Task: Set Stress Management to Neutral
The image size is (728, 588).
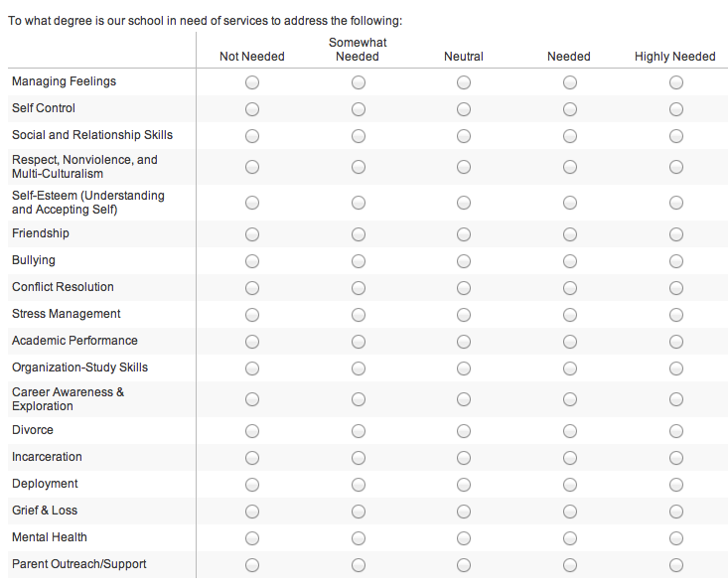Action: tap(464, 315)
